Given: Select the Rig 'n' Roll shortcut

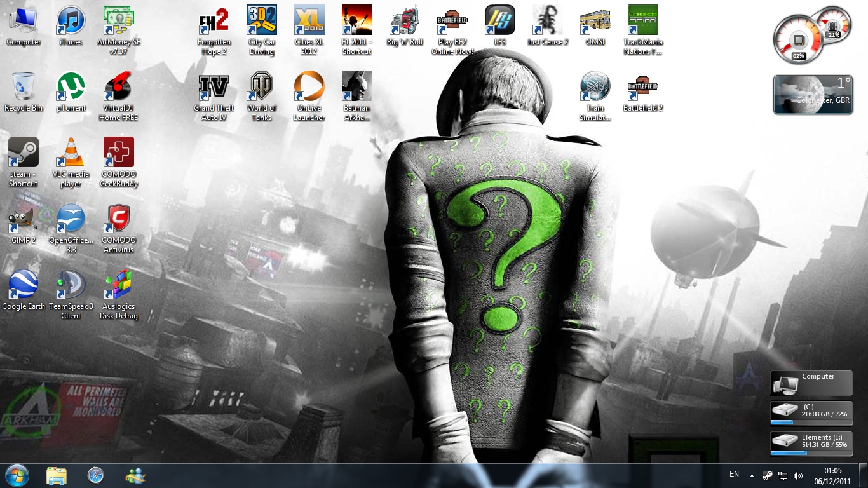Looking at the screenshot, I should pos(405,26).
